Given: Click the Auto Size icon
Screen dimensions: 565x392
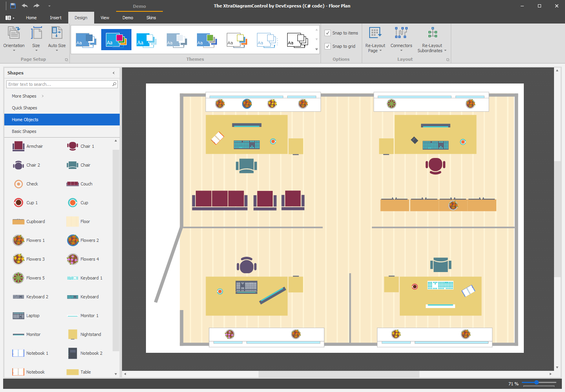Looking at the screenshot, I should point(57,33).
